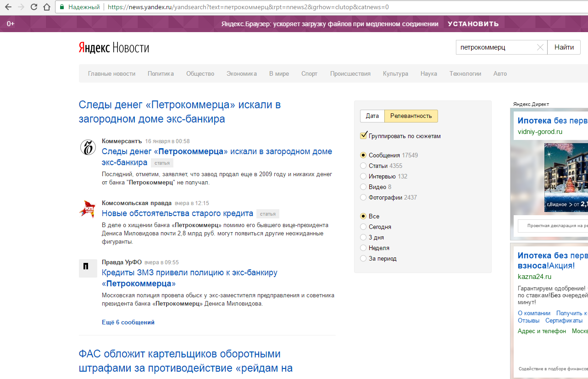Open the 'Технологии' news category
The width and height of the screenshot is (588, 379).
(x=465, y=73)
